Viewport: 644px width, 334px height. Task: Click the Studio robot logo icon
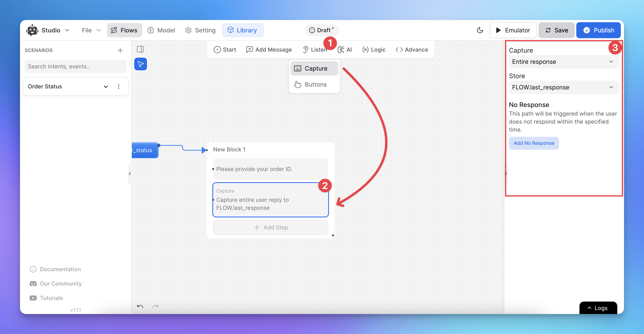tap(32, 30)
